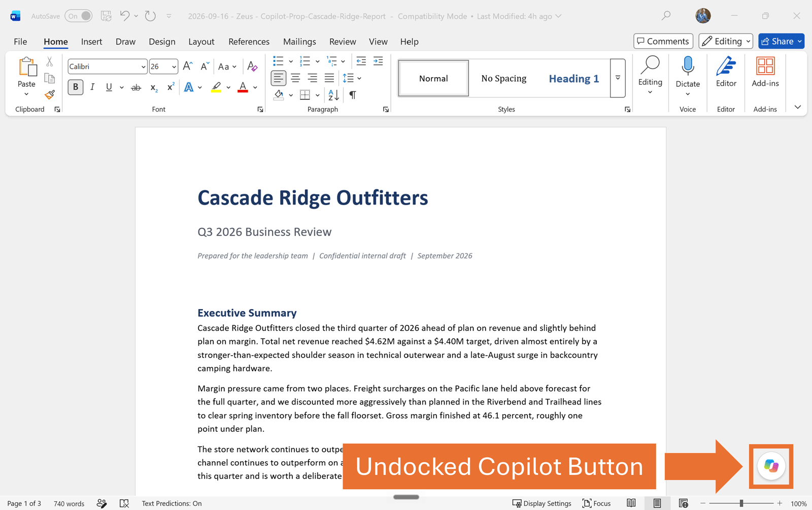Toggle show paragraph marks

click(353, 94)
